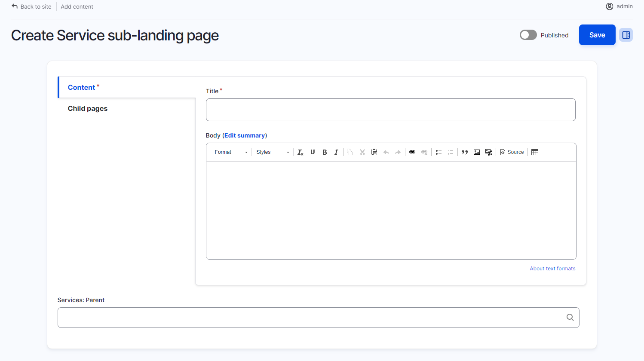
Task: Insert a link with the Link icon
Action: (x=412, y=152)
